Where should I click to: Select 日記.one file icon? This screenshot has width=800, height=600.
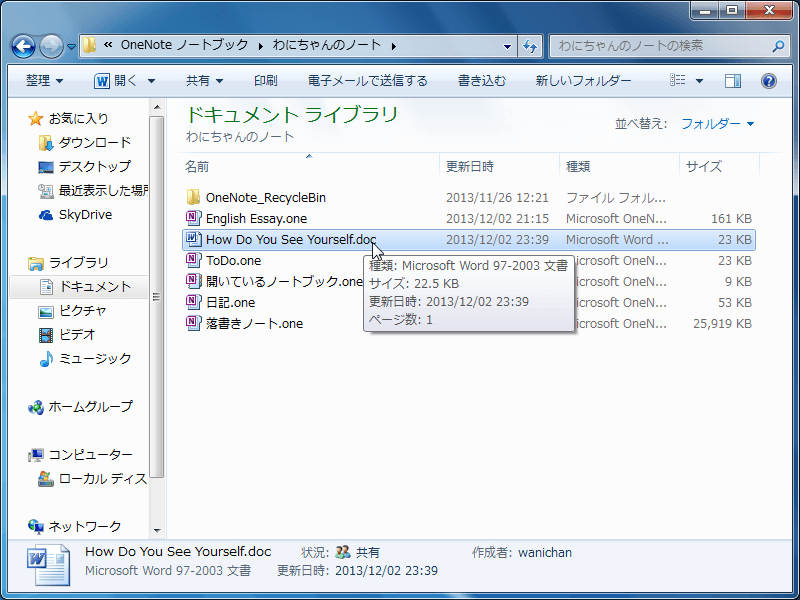(x=193, y=302)
